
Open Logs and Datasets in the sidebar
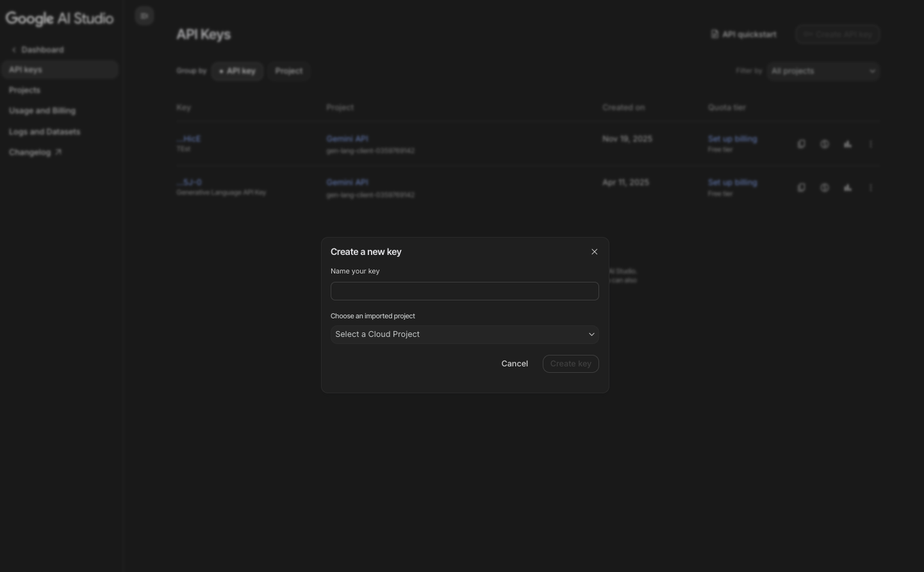[x=45, y=132]
